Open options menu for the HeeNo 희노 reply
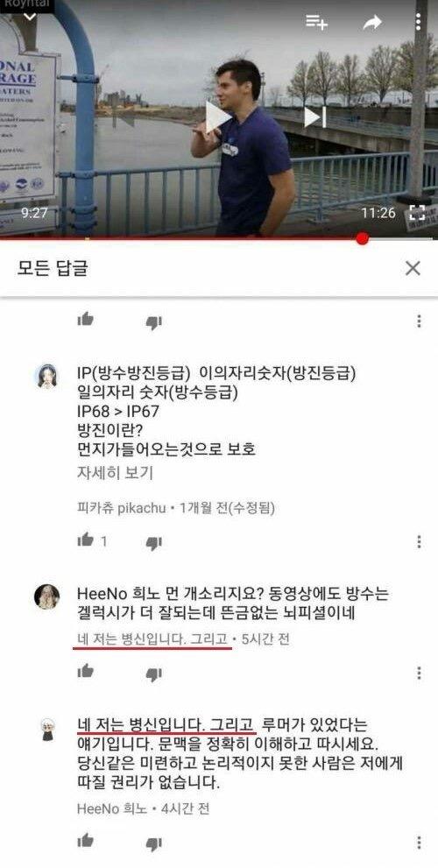 (420, 842)
